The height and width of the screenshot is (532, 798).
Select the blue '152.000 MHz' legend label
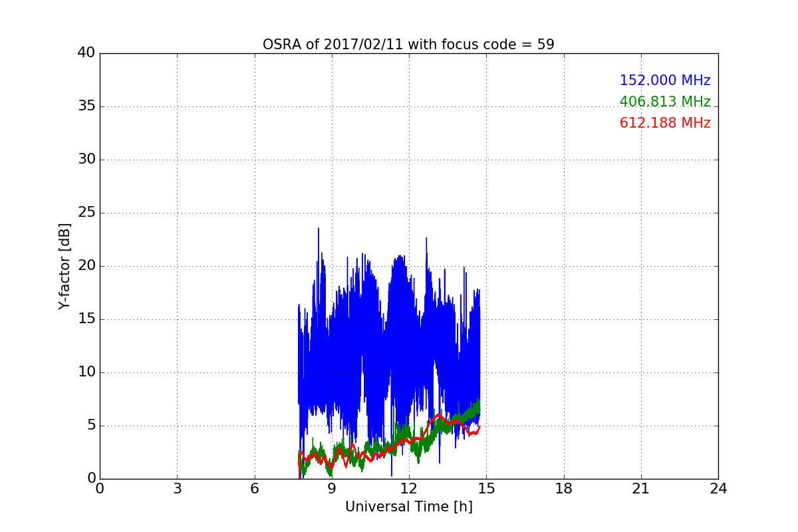point(665,80)
